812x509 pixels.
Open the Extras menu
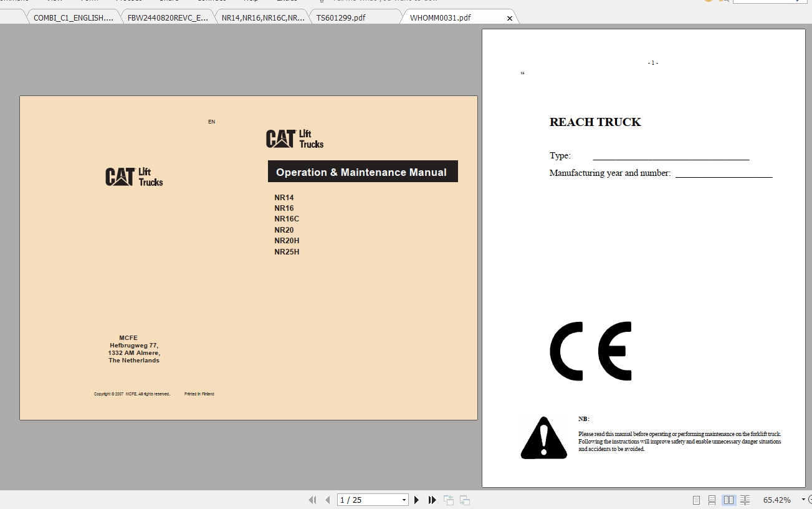click(x=286, y=1)
